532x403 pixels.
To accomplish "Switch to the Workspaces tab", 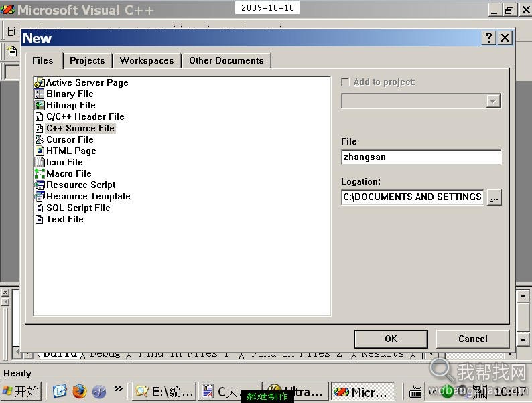I will [x=147, y=60].
